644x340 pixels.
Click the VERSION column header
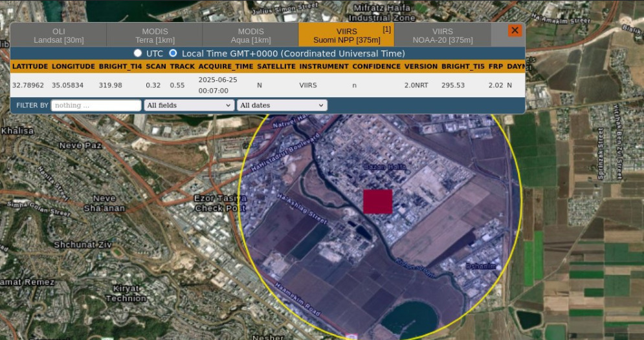pyautogui.click(x=421, y=66)
